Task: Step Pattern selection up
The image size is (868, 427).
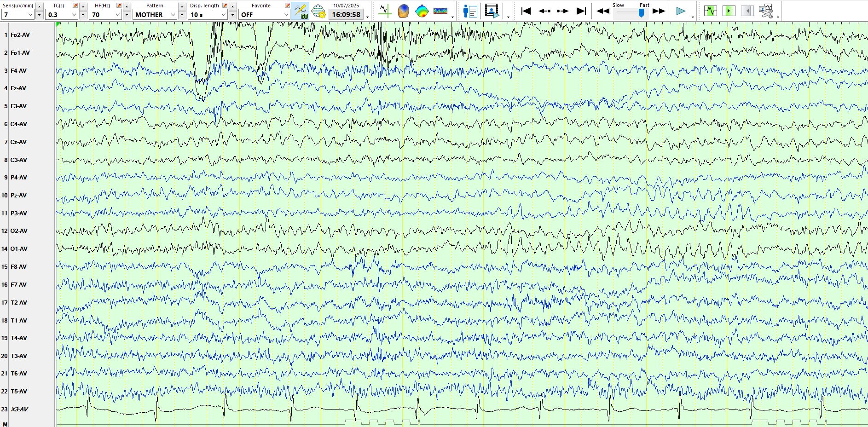Action: pos(182,6)
